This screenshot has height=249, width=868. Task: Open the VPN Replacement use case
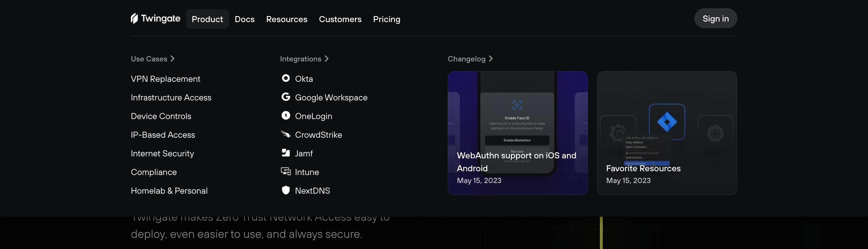165,79
